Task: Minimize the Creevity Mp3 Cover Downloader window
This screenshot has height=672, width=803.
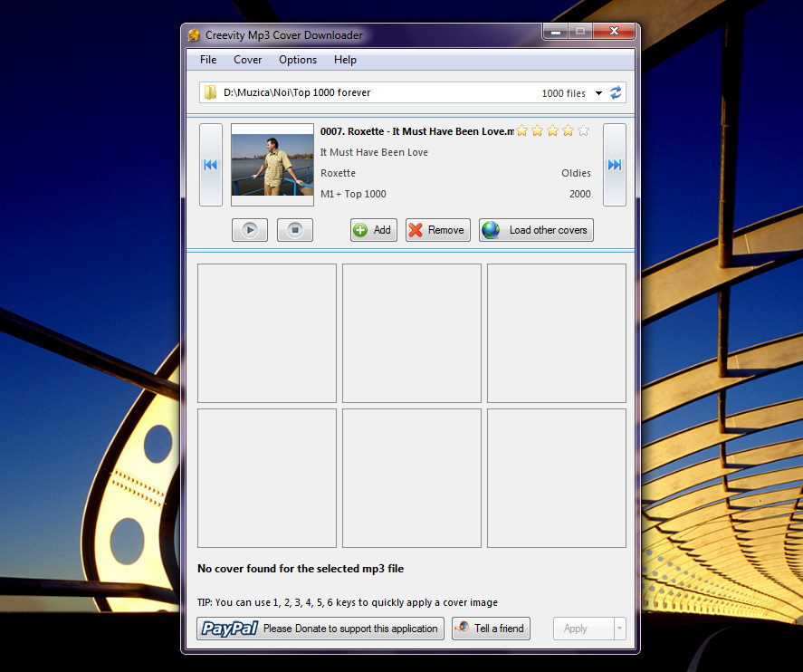Action: 555,31
